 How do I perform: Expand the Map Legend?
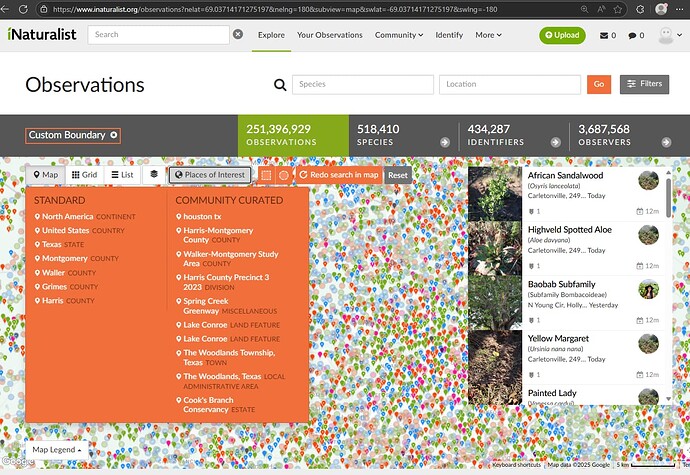57,449
